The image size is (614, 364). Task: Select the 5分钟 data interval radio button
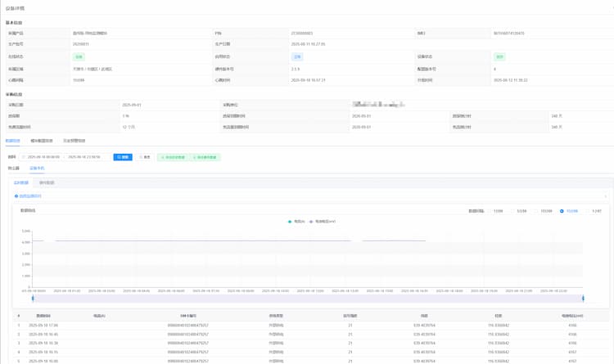point(513,211)
